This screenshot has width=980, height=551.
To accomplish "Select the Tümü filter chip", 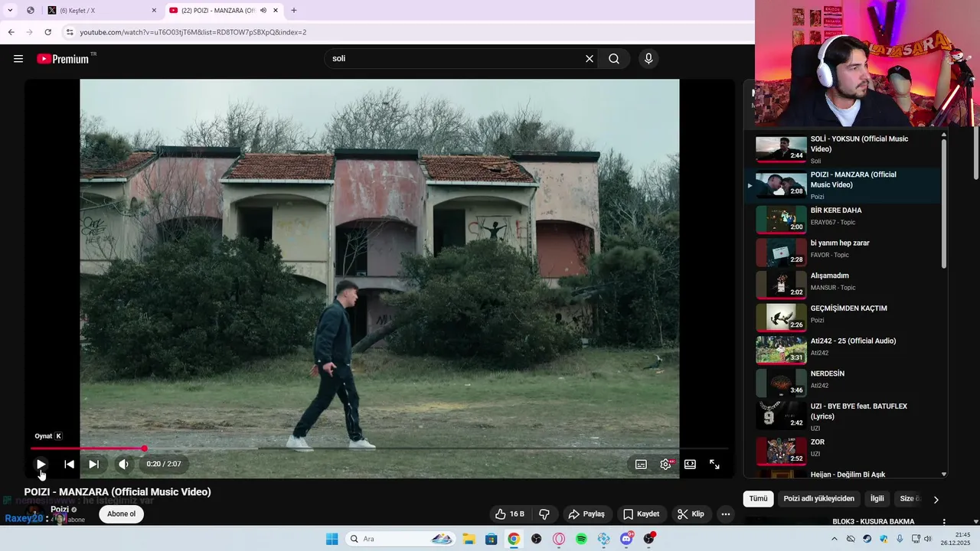I will coord(758,499).
